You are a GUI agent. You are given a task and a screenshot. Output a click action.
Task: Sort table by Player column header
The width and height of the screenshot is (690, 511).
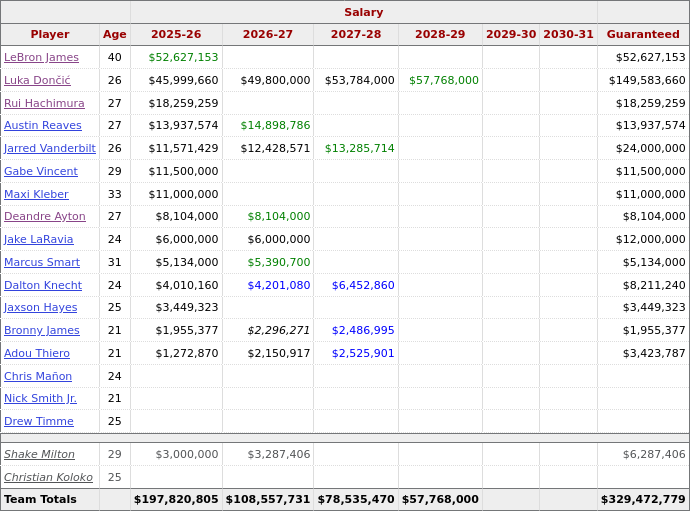(x=50, y=34)
